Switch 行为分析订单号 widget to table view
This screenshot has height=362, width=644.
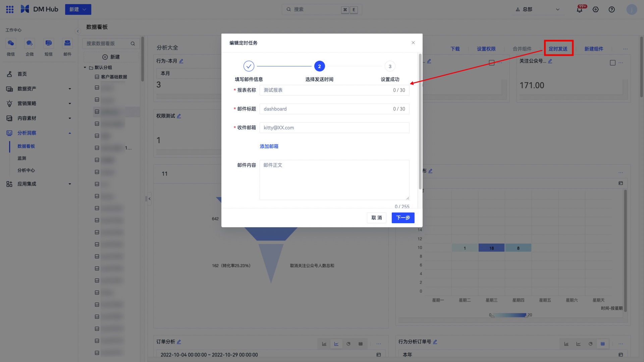(x=603, y=344)
